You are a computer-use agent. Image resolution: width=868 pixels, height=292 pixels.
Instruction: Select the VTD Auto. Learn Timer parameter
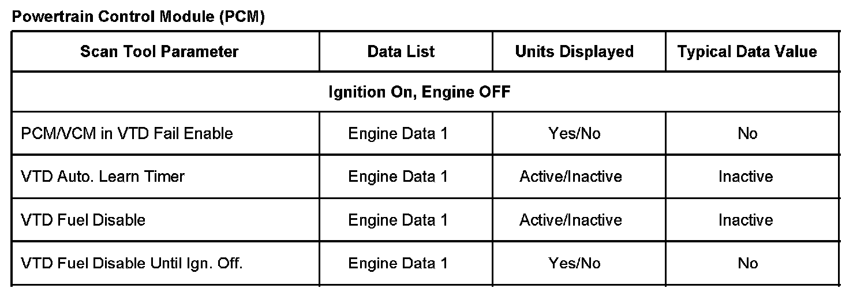tap(103, 176)
